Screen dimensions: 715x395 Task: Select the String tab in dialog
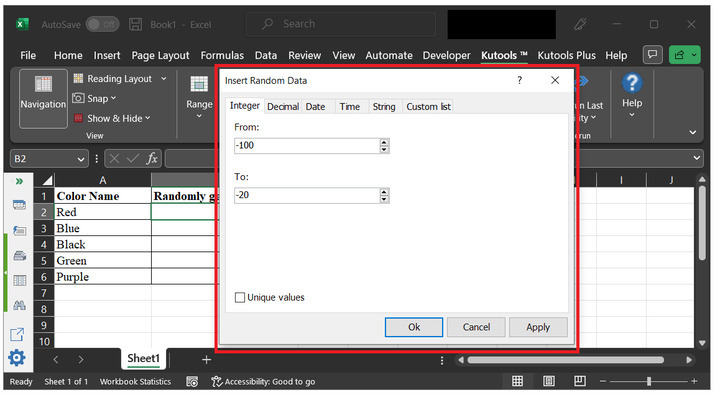coord(384,106)
